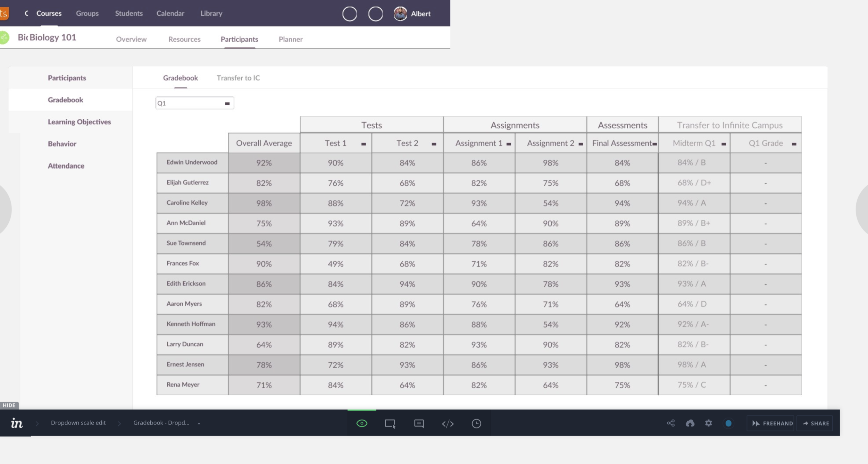Open Learning Objectives in sidebar
This screenshot has width=868, height=464.
79,122
